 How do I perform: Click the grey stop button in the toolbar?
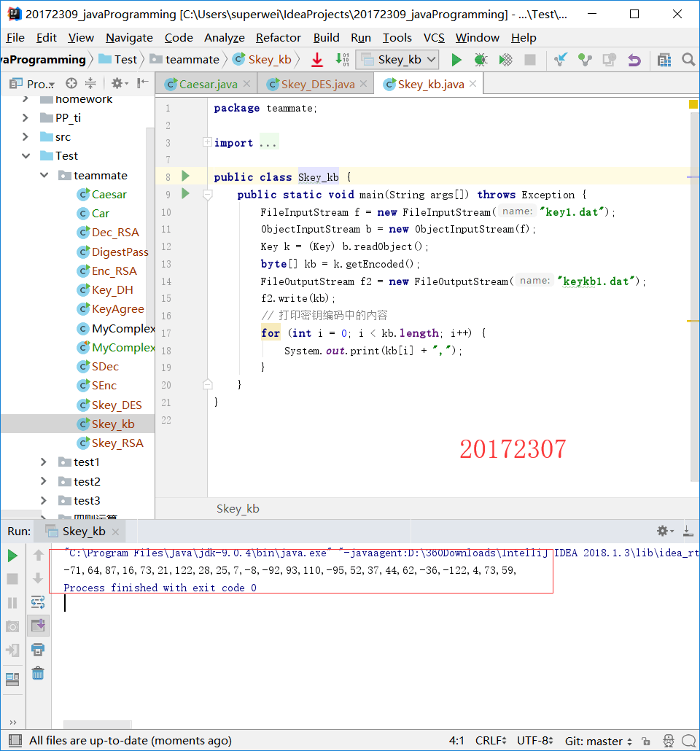(x=529, y=60)
